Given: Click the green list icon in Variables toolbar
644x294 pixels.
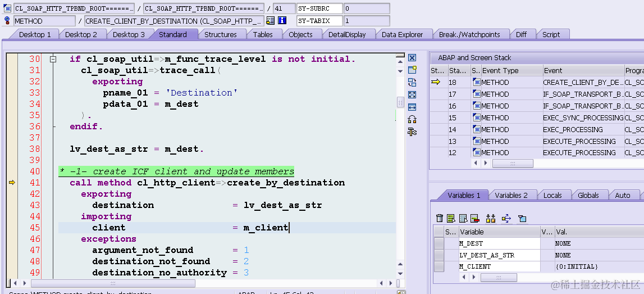Looking at the screenshot, I should [451, 218].
